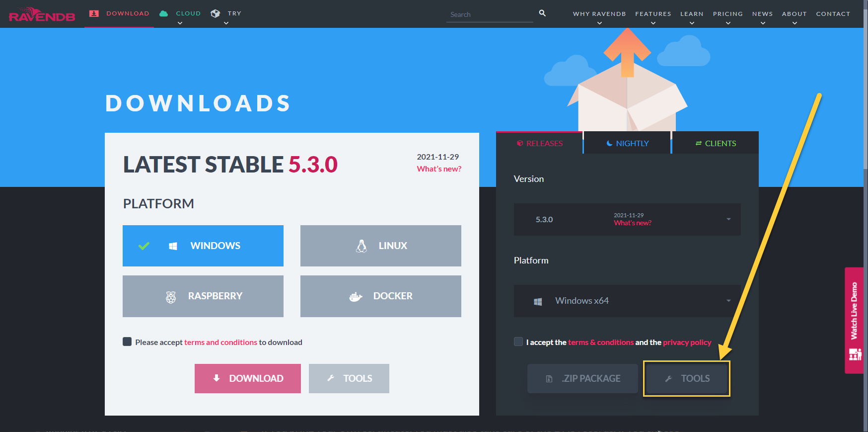Click the green cloud icon in navbar
Image resolution: width=868 pixels, height=432 pixels.
click(163, 13)
